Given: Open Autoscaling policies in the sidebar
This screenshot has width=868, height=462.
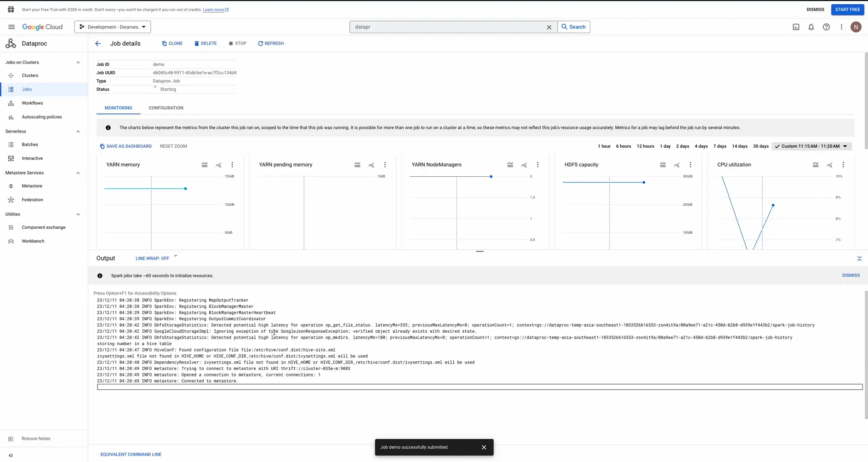Looking at the screenshot, I should click(44, 117).
